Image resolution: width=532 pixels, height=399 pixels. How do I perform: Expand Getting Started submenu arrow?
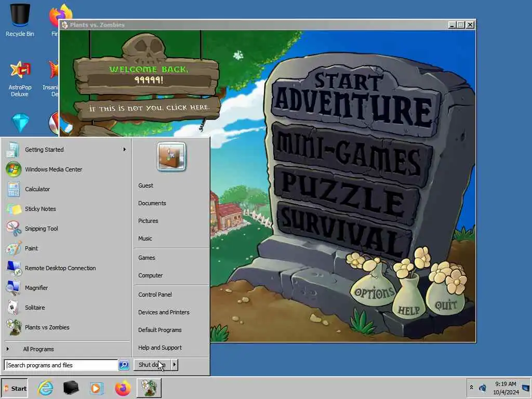(x=125, y=150)
